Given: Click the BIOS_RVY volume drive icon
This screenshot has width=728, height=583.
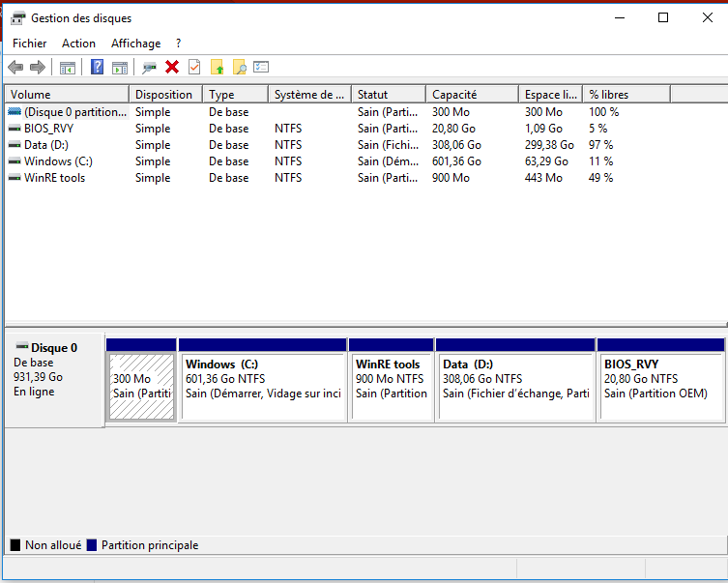Looking at the screenshot, I should [x=15, y=129].
